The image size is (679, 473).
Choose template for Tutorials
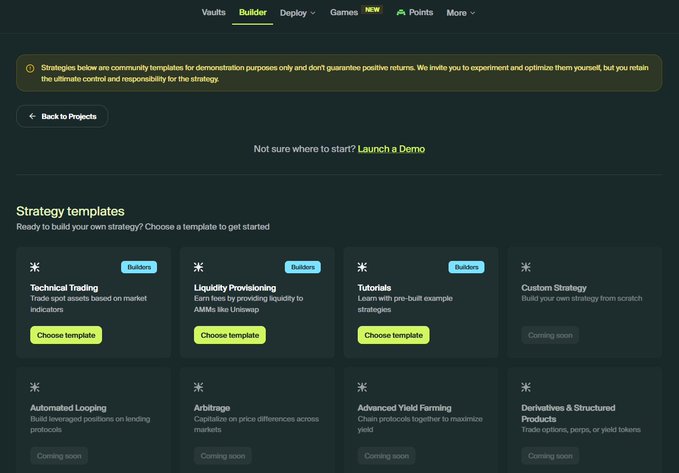(393, 335)
